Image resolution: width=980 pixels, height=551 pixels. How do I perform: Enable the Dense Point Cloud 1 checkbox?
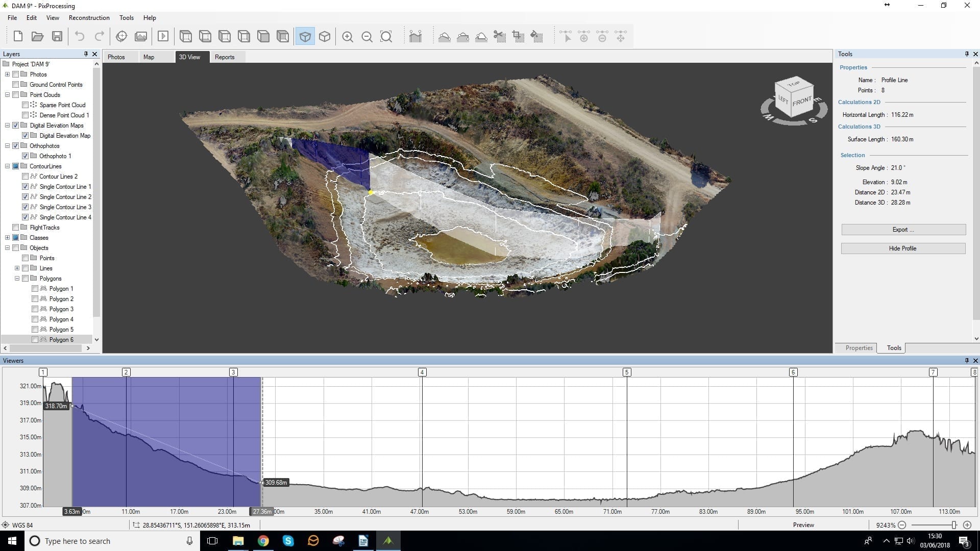[x=26, y=115]
